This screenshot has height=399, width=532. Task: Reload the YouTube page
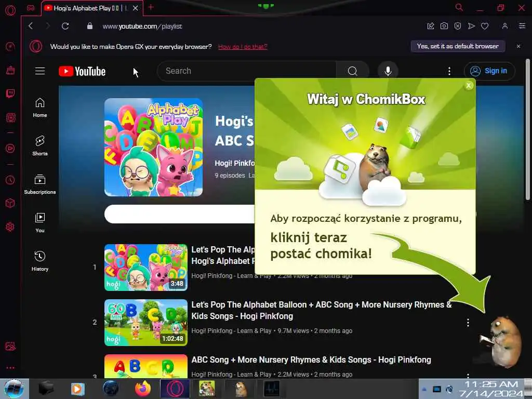tap(65, 26)
